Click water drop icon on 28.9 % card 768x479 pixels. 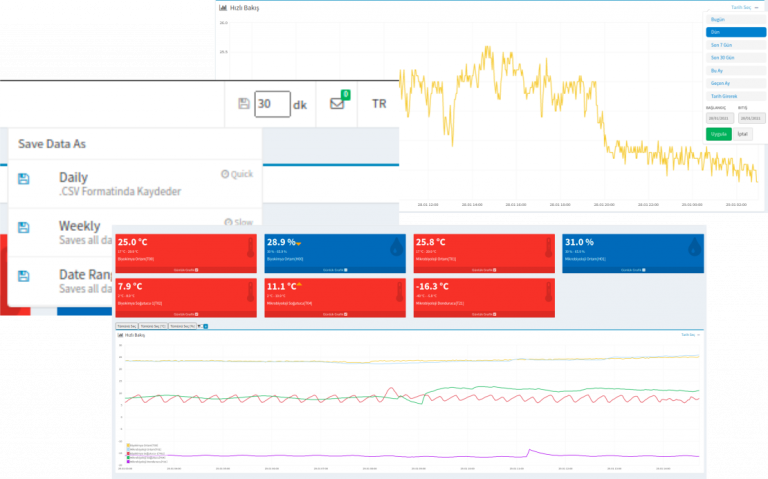(397, 249)
